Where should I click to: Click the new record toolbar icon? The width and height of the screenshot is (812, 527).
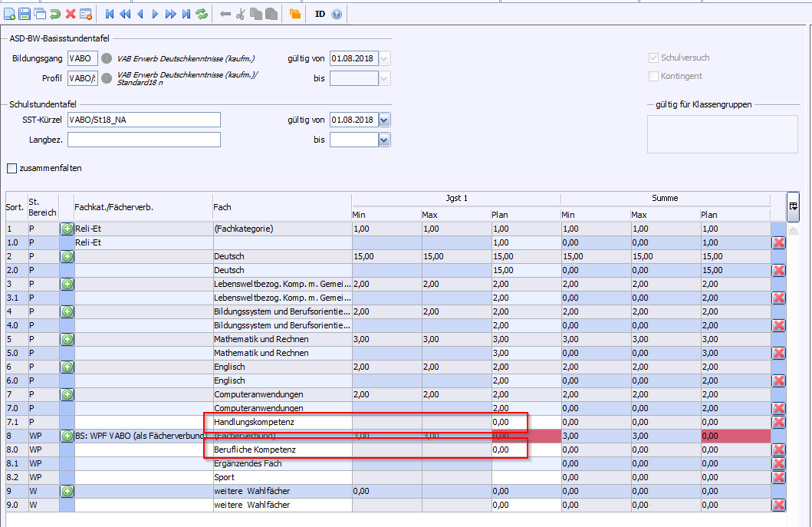point(9,14)
